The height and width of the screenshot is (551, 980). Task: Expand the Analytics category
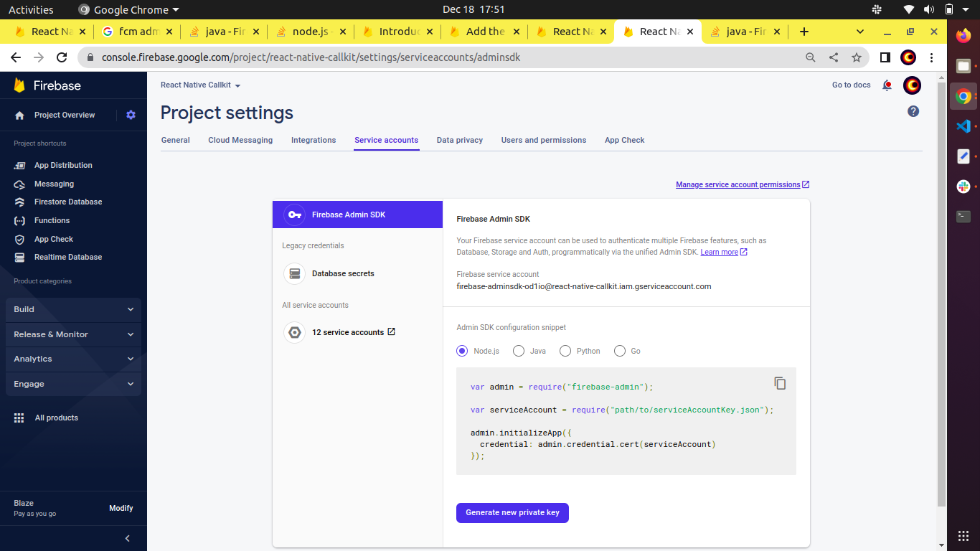(72, 359)
